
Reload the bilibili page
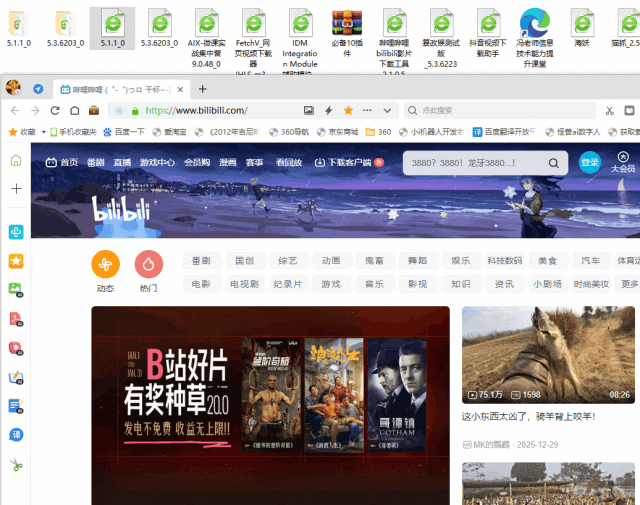click(x=55, y=111)
